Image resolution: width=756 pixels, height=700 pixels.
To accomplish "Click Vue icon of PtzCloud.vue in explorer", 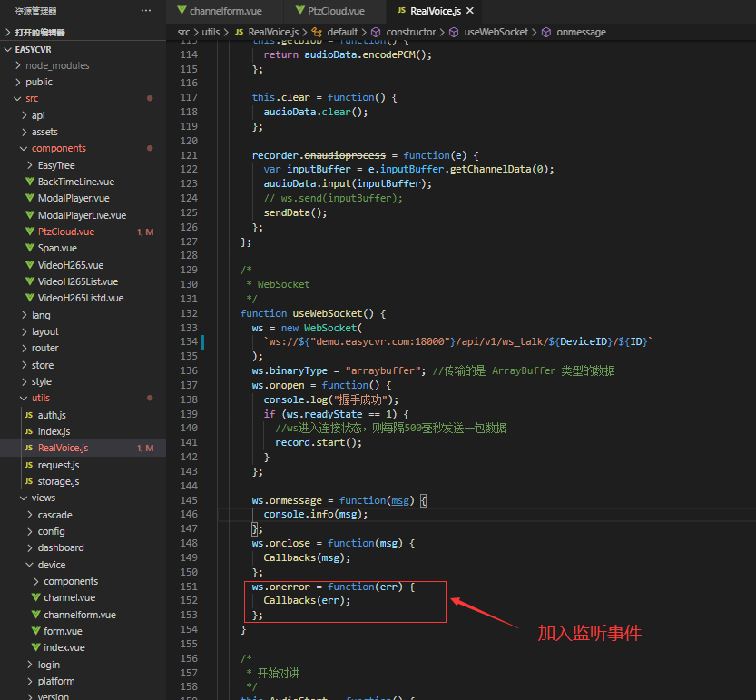I will [x=30, y=232].
